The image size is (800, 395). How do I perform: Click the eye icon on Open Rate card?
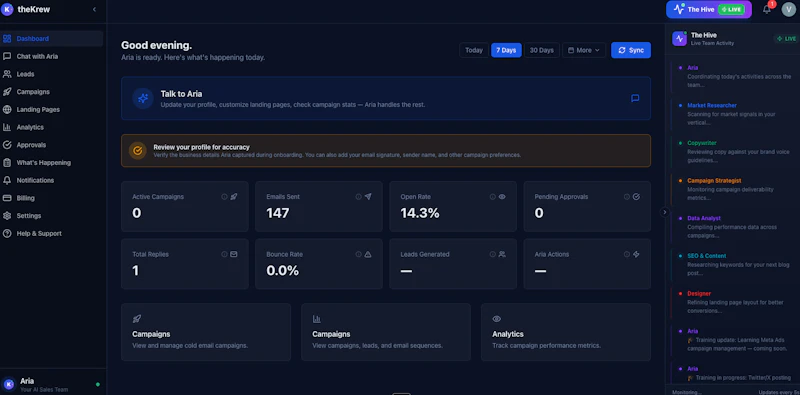click(502, 196)
